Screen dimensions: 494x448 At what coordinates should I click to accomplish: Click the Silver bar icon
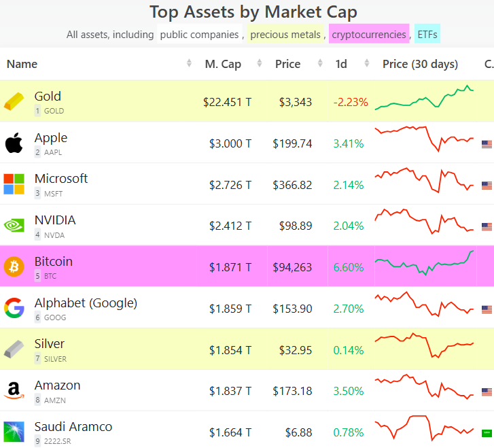(14, 349)
